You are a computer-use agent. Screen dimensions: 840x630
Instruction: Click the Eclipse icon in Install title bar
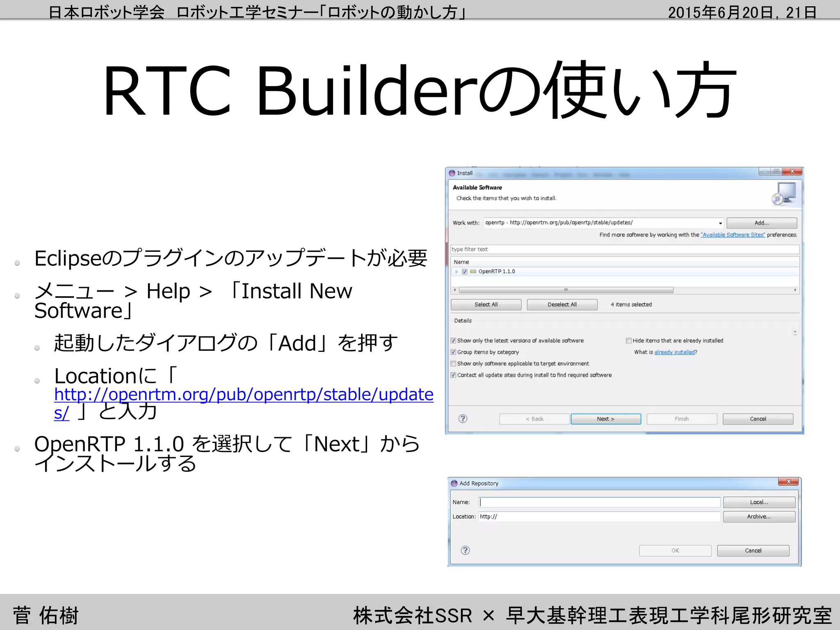coord(452,173)
